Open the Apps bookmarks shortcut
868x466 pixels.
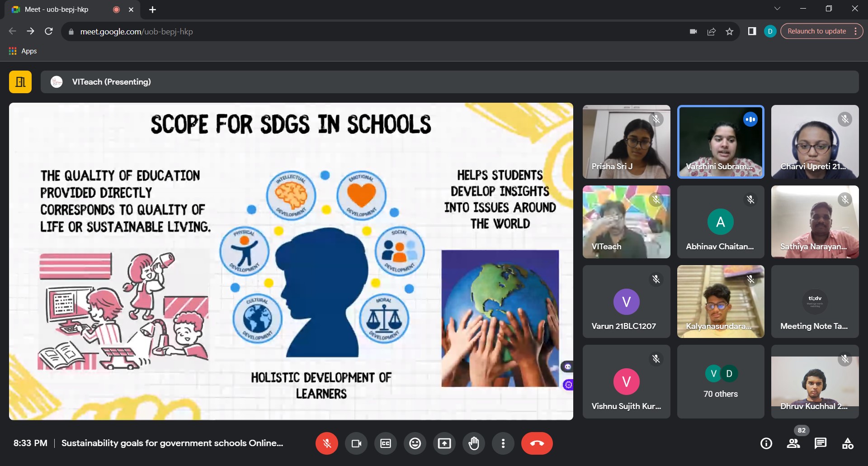pyautogui.click(x=23, y=51)
